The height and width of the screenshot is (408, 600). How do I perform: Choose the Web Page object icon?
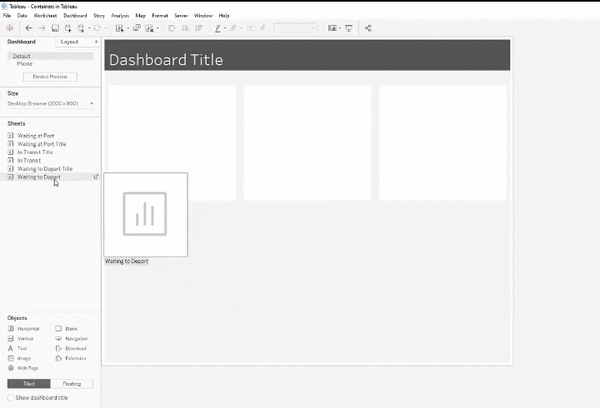tap(10, 368)
